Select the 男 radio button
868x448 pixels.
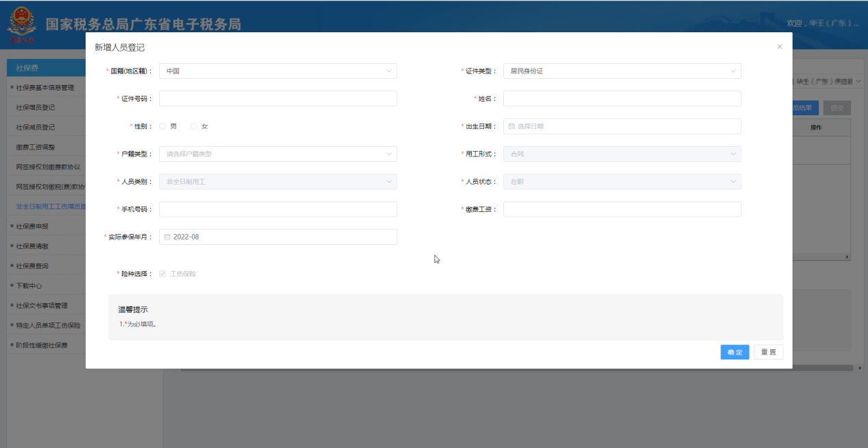coord(162,126)
